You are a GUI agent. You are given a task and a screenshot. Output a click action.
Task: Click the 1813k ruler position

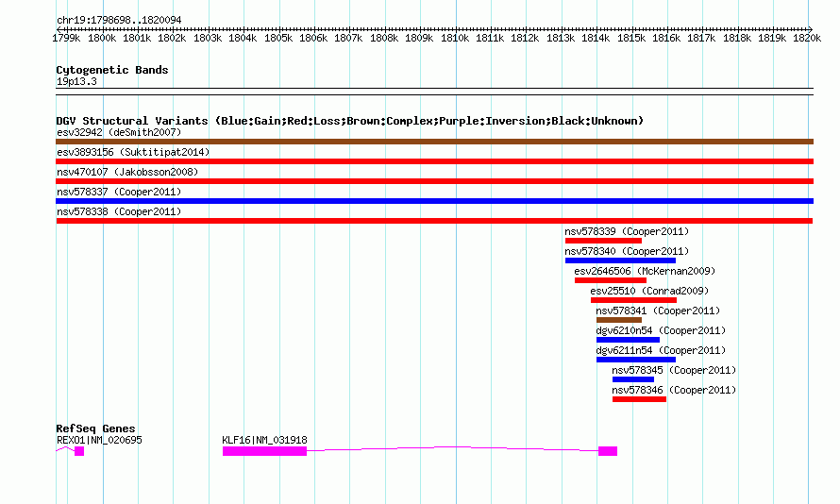point(561,38)
